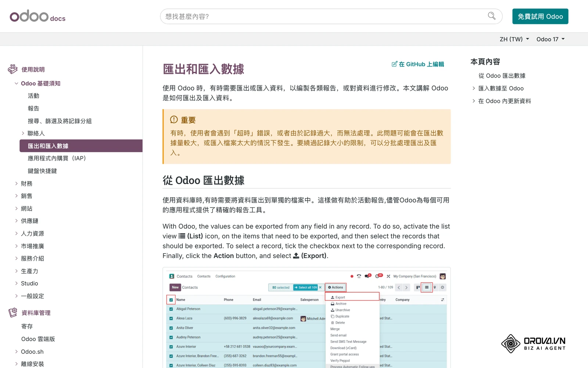Jump to 從 Odoo 匯出數據 section
The width and height of the screenshot is (588, 368).
click(x=502, y=76)
